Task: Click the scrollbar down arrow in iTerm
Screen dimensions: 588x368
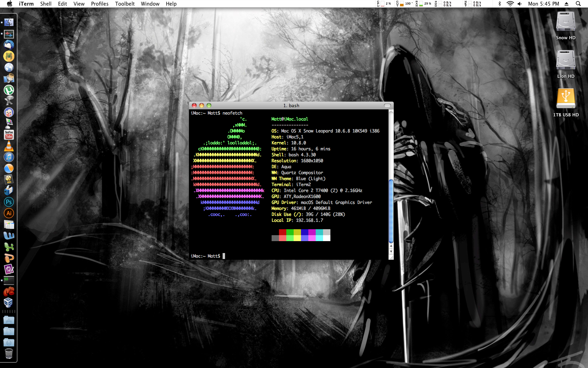Action: point(391,252)
